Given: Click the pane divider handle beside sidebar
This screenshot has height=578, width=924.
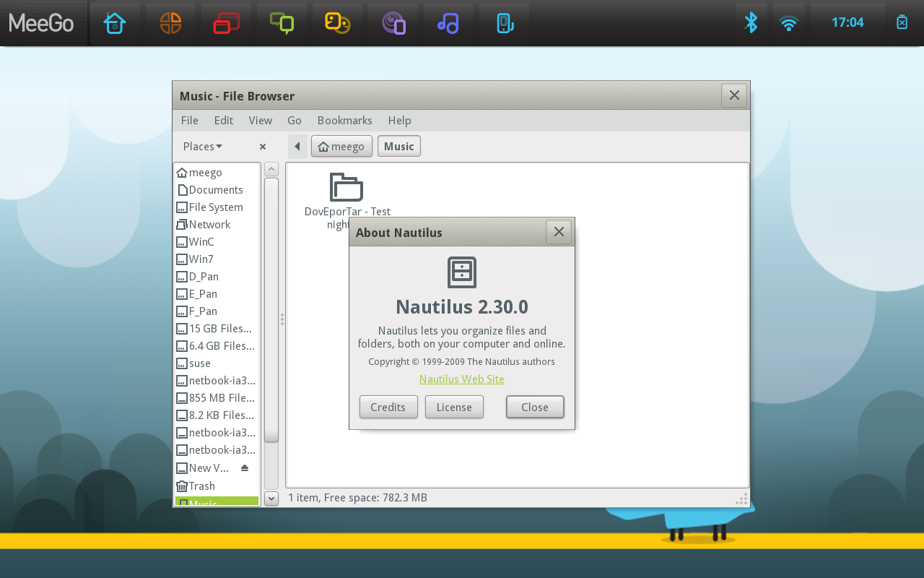Looking at the screenshot, I should [x=282, y=319].
